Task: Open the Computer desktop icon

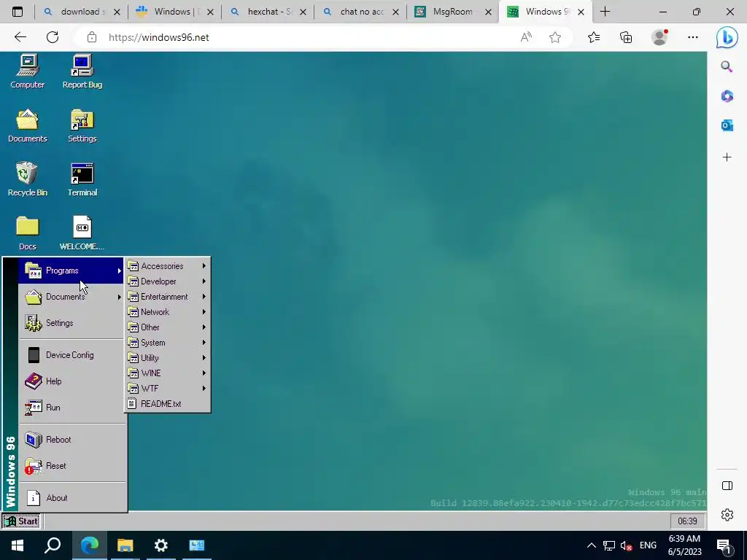Action: 27,71
